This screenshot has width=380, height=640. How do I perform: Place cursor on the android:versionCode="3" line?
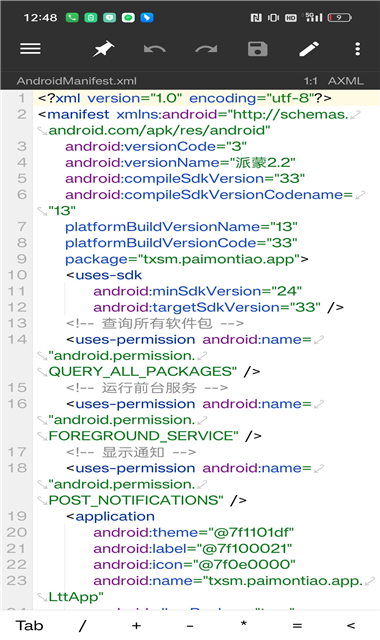(x=156, y=146)
